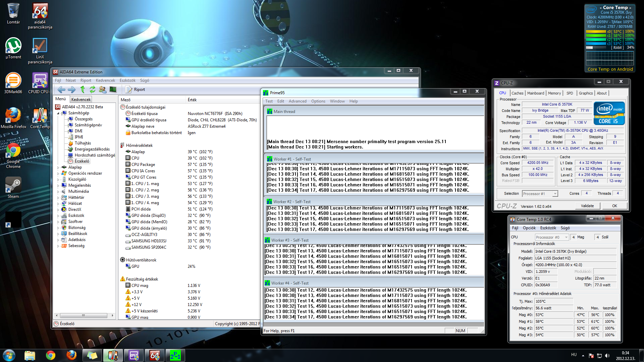644x362 pixels.
Task: Open the Options menu in Prime95
Action: click(x=318, y=101)
